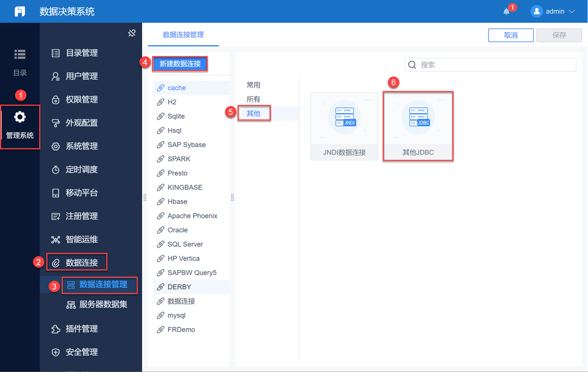Grab the sidebar resize handle

[x=145, y=197]
